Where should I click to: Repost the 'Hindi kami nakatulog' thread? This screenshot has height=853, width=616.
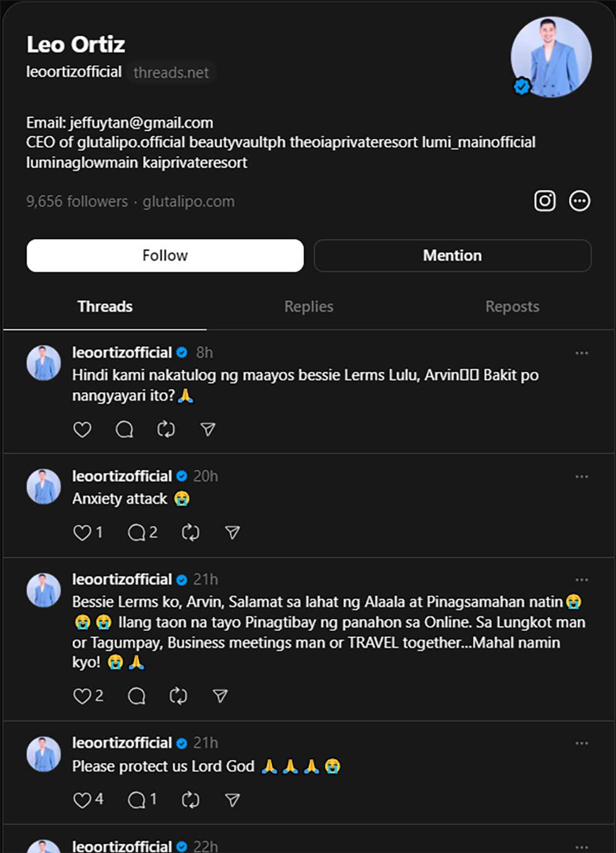tap(166, 429)
